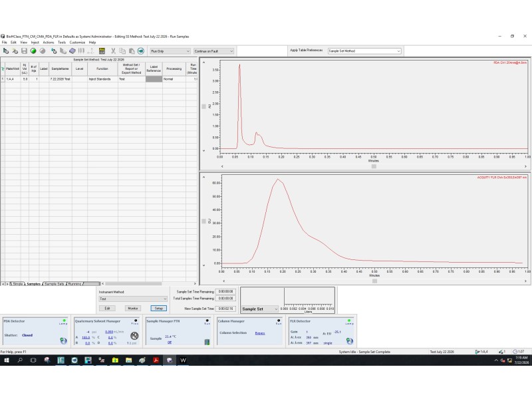532x399 pixels.
Task: Click the PDA chromatogram bottom caret
Action: coord(203,151)
